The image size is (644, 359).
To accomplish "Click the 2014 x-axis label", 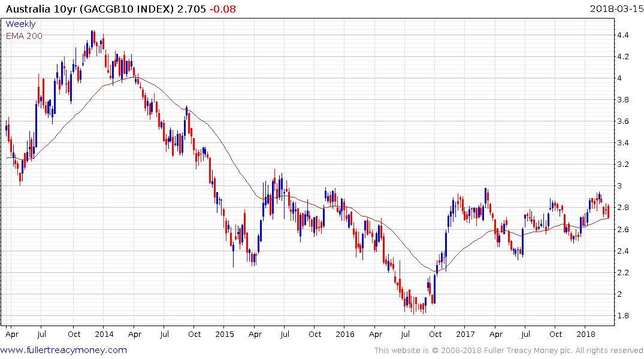I will click(x=104, y=334).
